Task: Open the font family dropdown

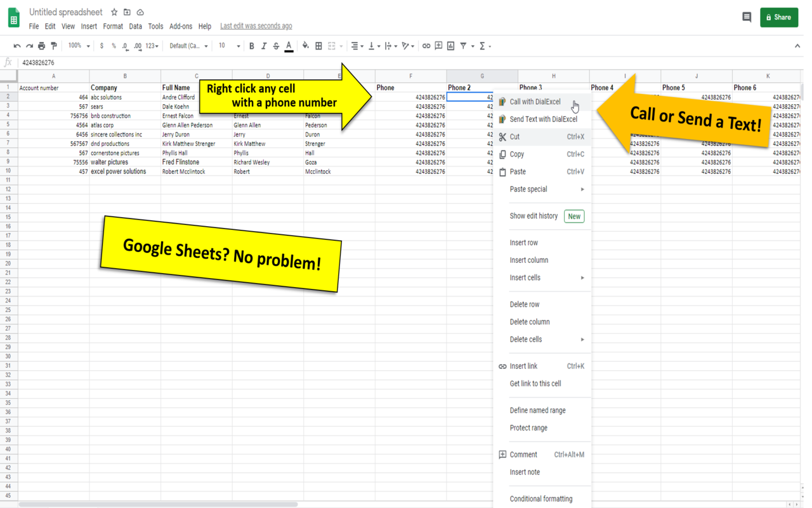Action: point(188,46)
